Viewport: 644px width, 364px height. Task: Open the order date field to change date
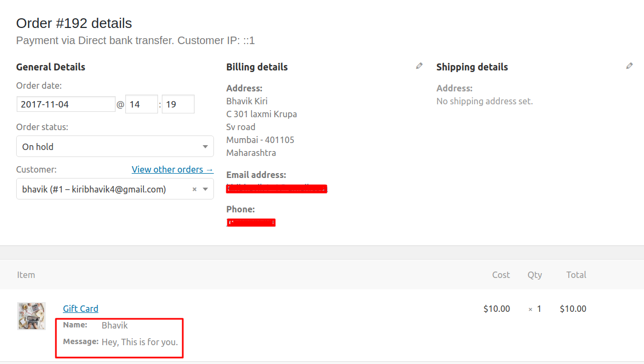pyautogui.click(x=66, y=104)
